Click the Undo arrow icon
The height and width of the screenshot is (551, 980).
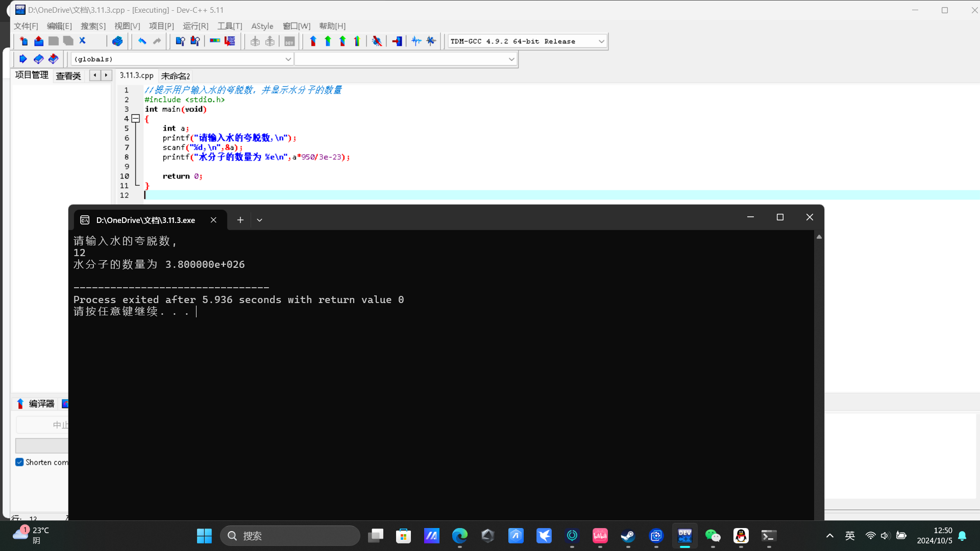pos(142,41)
